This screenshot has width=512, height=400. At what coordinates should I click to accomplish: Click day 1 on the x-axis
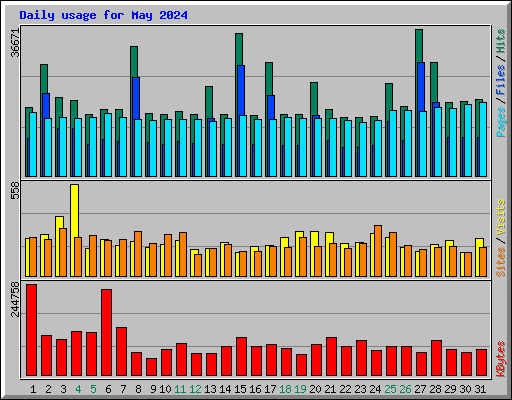pos(33,389)
